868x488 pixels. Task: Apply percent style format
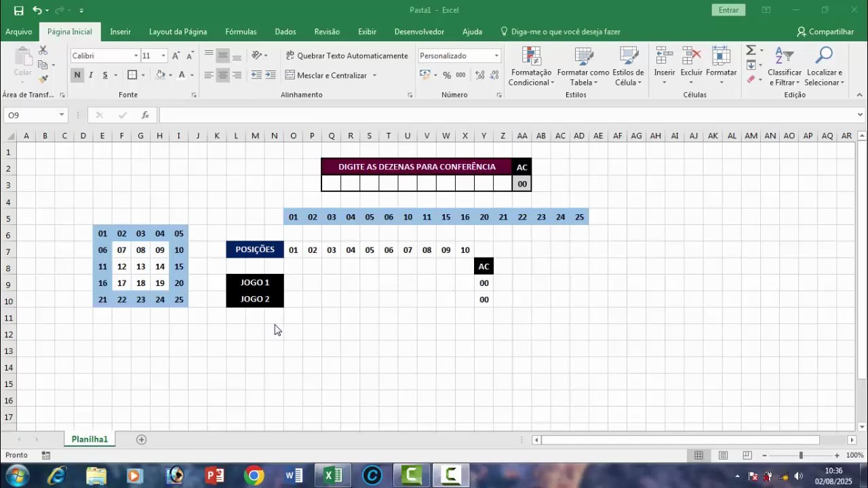[x=447, y=75]
